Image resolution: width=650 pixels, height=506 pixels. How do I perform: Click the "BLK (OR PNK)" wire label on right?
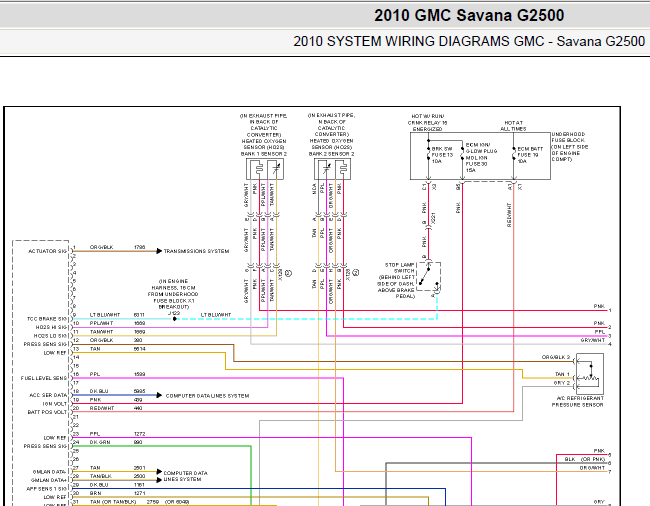click(x=585, y=460)
